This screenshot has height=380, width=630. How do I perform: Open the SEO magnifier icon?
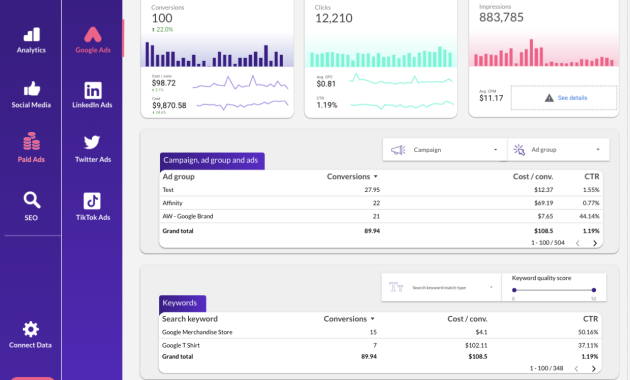coord(31,200)
